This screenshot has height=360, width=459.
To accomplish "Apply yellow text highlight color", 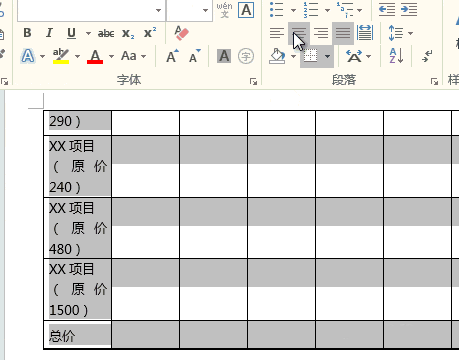I will (61, 56).
